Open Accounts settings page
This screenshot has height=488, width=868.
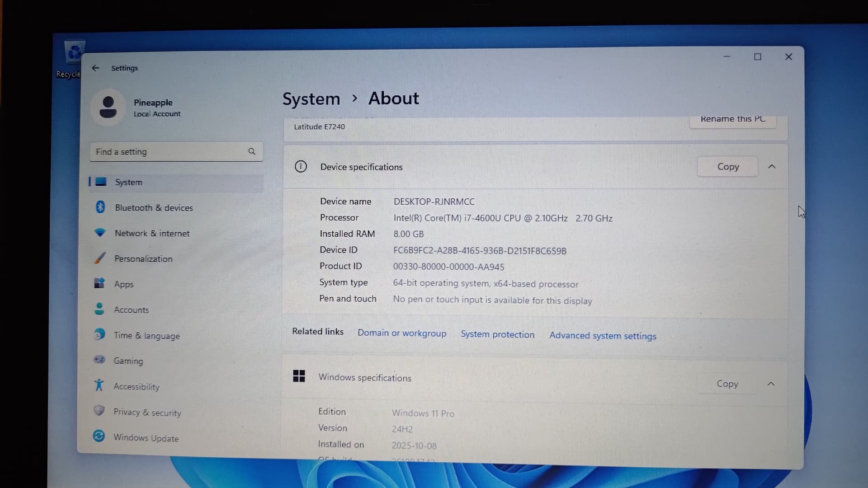(131, 310)
